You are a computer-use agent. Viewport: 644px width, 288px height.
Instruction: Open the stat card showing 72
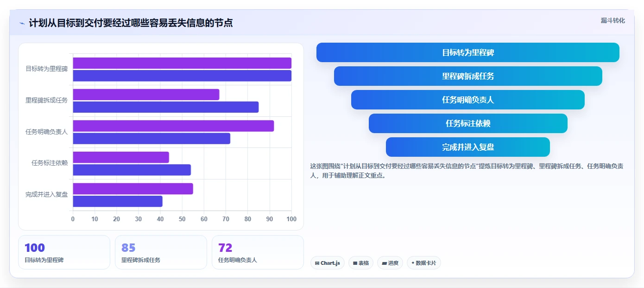(x=258, y=252)
